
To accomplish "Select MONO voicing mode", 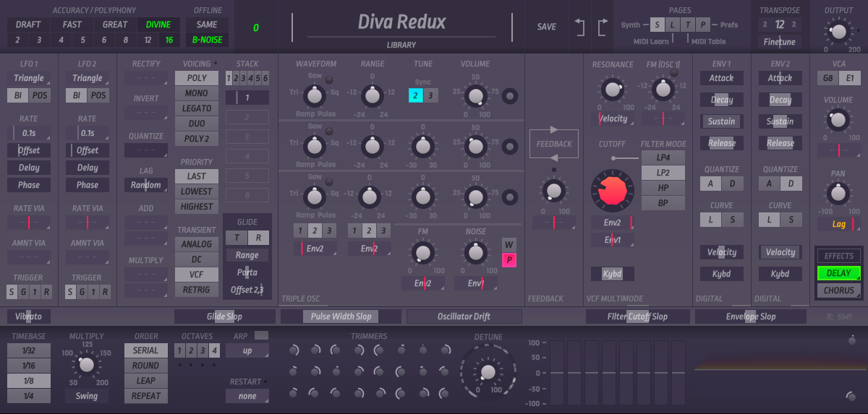I will (196, 93).
